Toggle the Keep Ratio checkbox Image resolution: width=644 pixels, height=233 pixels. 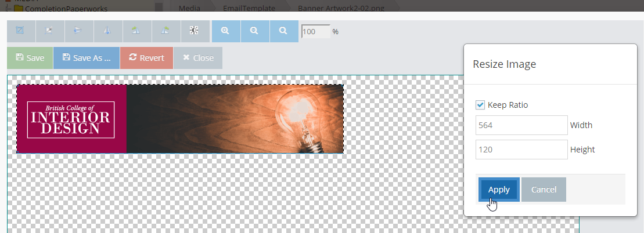480,105
